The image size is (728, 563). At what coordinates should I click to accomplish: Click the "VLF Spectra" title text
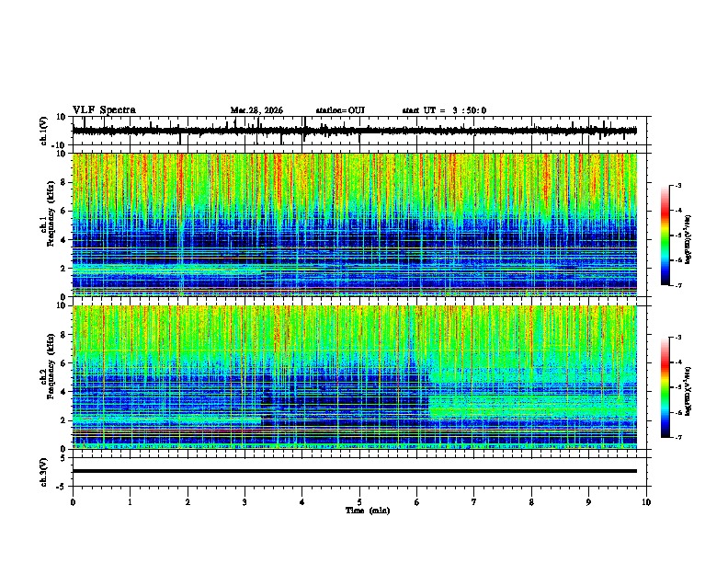104,110
